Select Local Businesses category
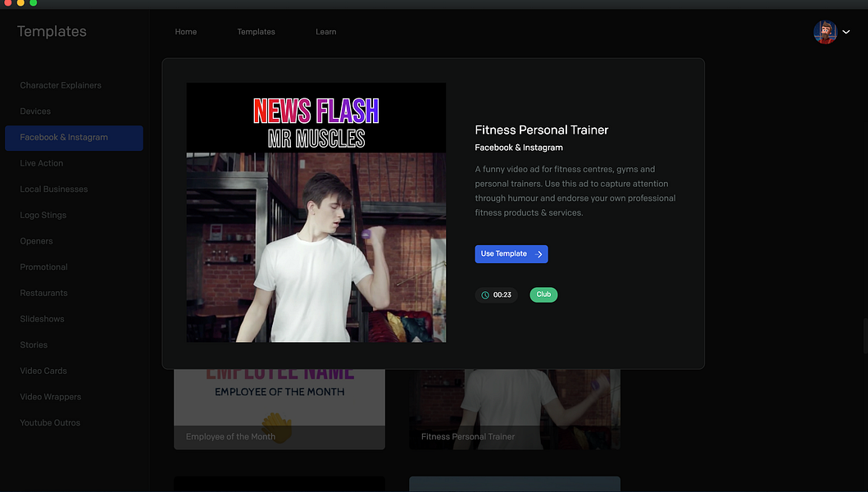The width and height of the screenshot is (868, 492). [x=54, y=189]
